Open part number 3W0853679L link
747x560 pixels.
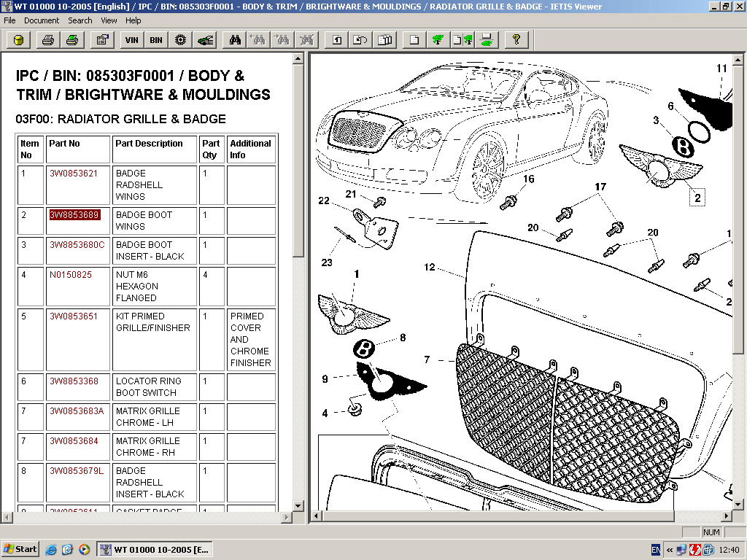[77, 471]
